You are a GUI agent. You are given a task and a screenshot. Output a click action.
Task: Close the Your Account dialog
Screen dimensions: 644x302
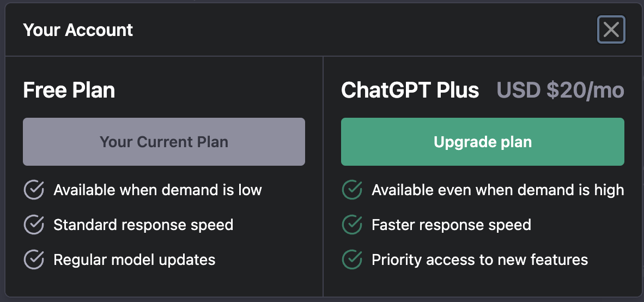tap(611, 29)
